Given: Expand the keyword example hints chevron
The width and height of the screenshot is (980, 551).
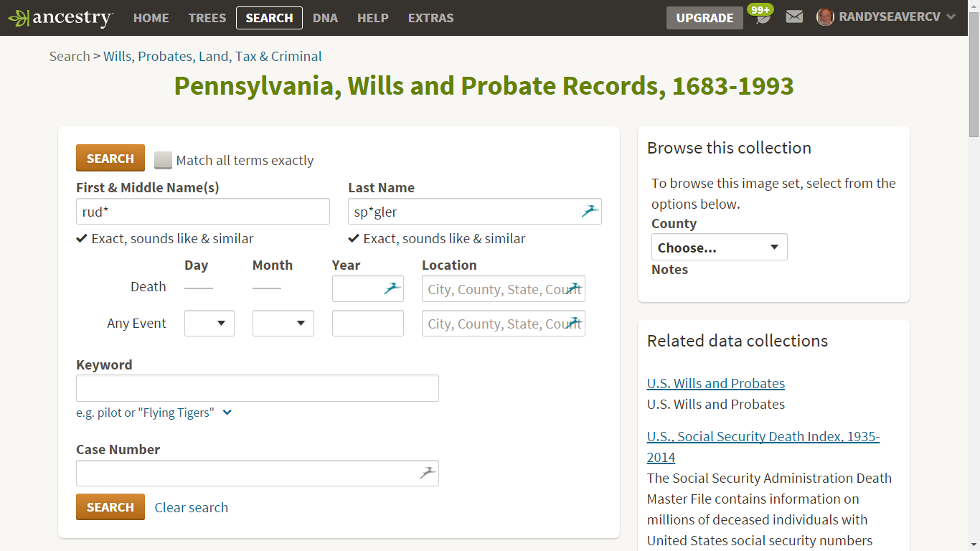Looking at the screenshot, I should (227, 413).
